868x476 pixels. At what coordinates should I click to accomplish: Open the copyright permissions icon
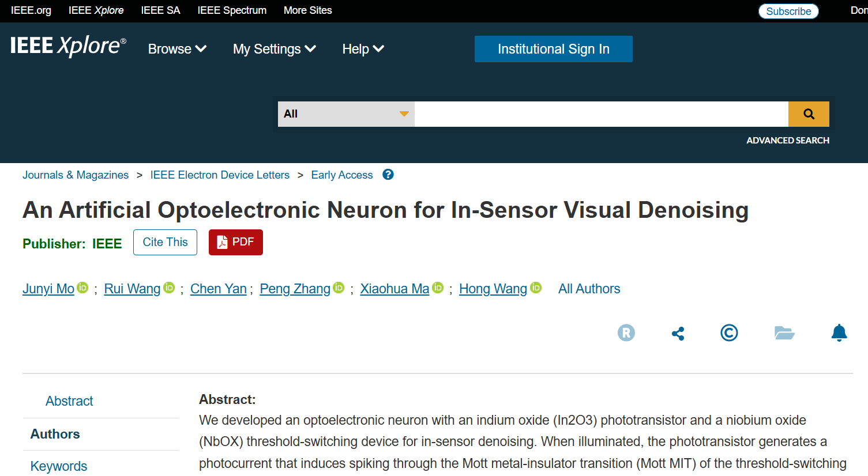click(x=729, y=333)
